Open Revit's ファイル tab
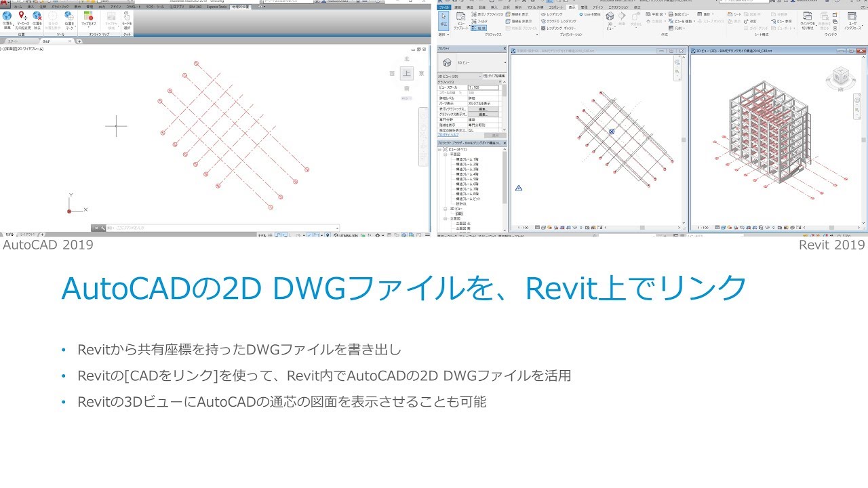The height and width of the screenshot is (488, 868). click(x=443, y=7)
